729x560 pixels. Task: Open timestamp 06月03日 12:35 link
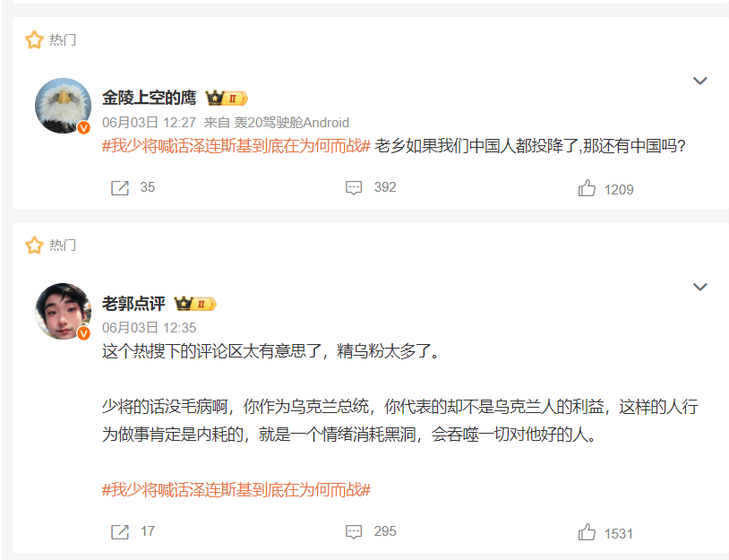(150, 328)
